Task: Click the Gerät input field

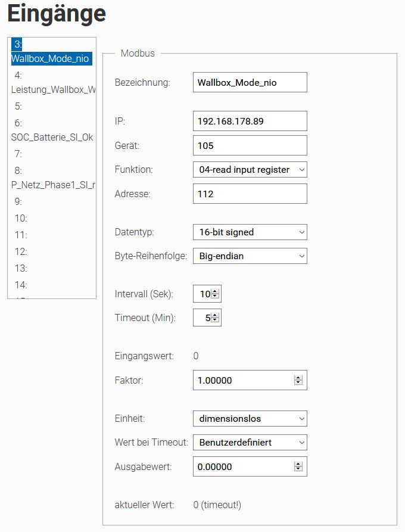Action: point(250,145)
